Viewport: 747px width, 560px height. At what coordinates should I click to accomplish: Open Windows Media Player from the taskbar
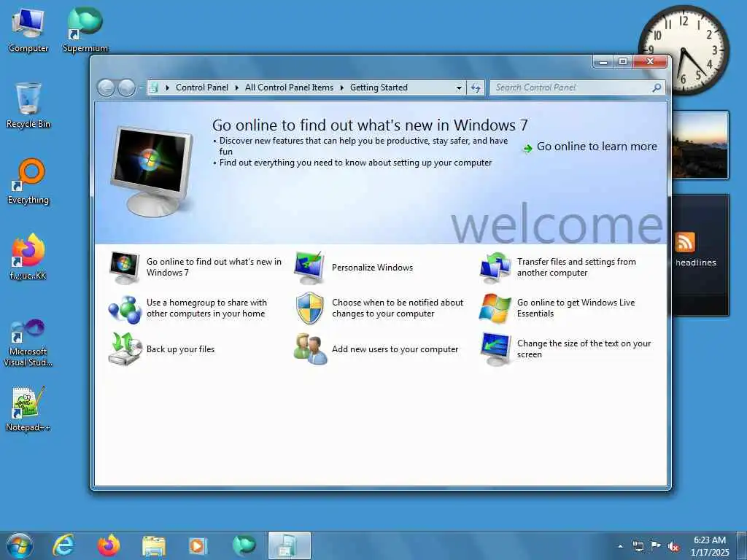click(x=198, y=545)
